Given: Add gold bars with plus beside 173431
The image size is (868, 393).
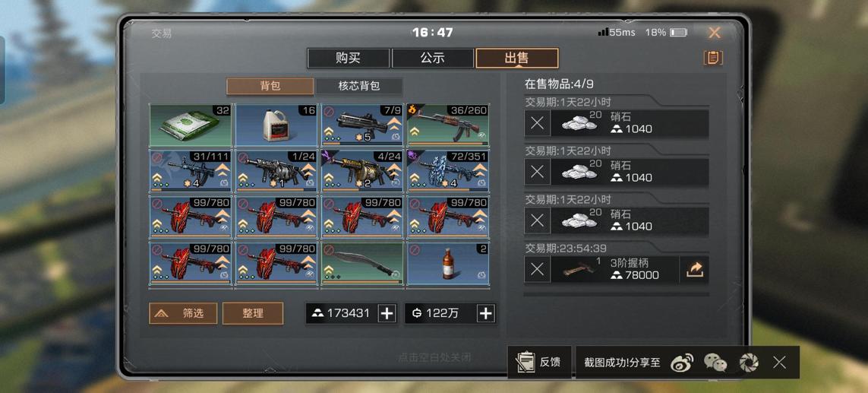Looking at the screenshot, I should (x=387, y=313).
